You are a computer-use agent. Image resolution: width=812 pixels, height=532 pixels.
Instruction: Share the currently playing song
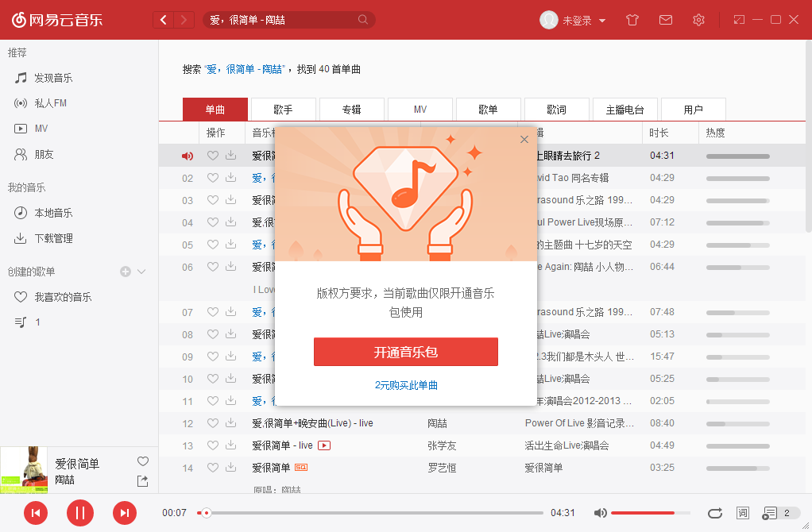tap(142, 480)
